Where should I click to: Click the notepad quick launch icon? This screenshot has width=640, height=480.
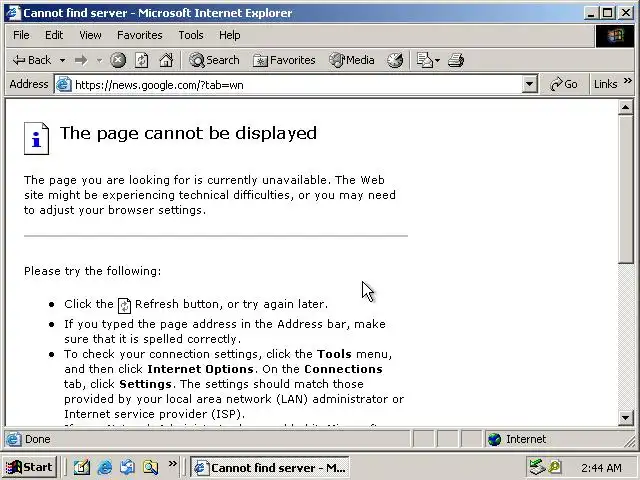(x=82, y=467)
